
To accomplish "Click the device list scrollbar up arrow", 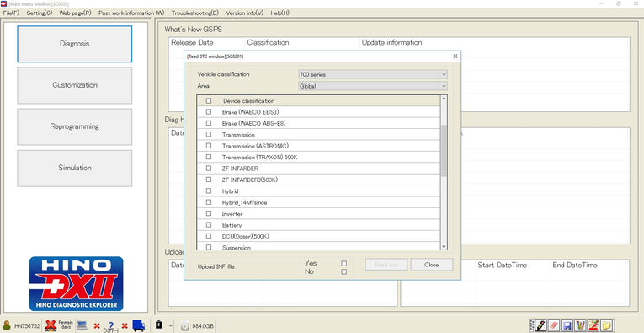I will [444, 99].
